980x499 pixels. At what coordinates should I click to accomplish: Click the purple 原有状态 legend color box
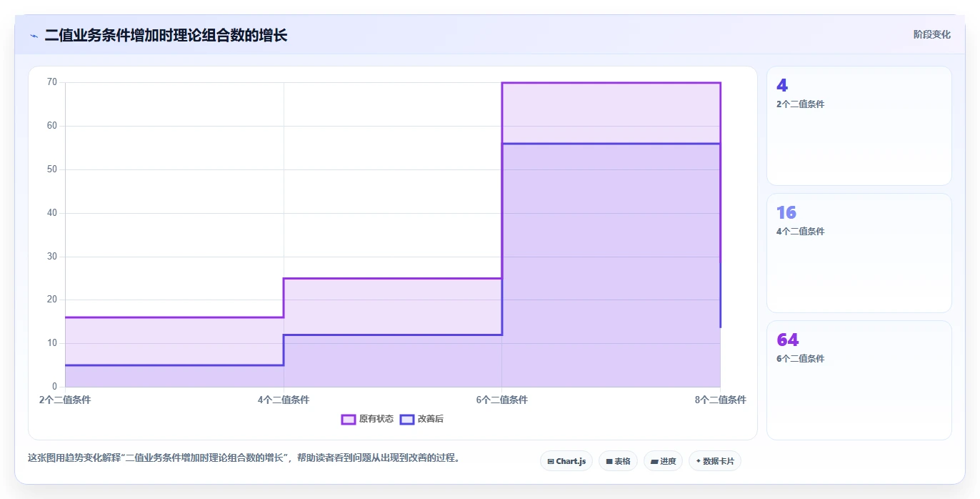349,419
